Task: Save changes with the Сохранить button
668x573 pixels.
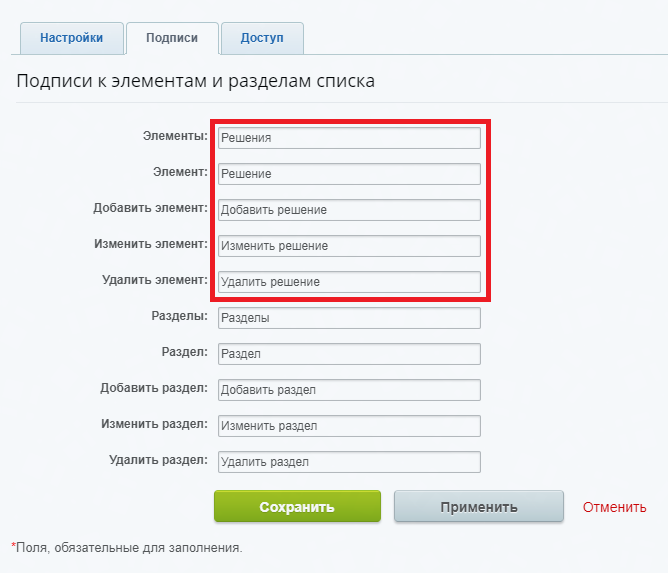Action: 297,506
